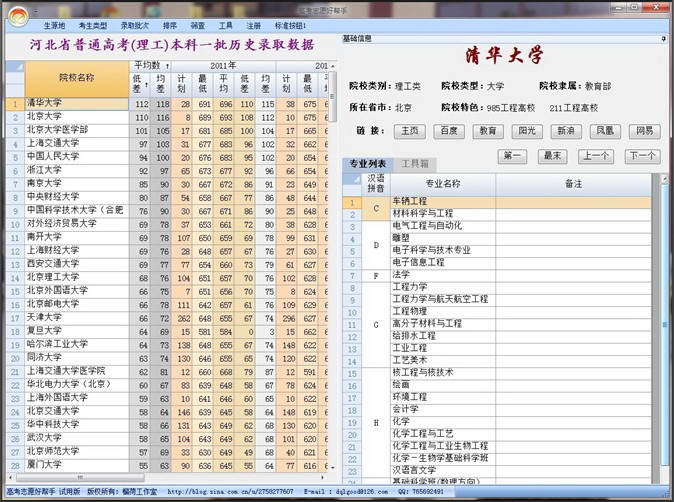
Task: Jump to first school with 第一 button
Action: (x=512, y=156)
